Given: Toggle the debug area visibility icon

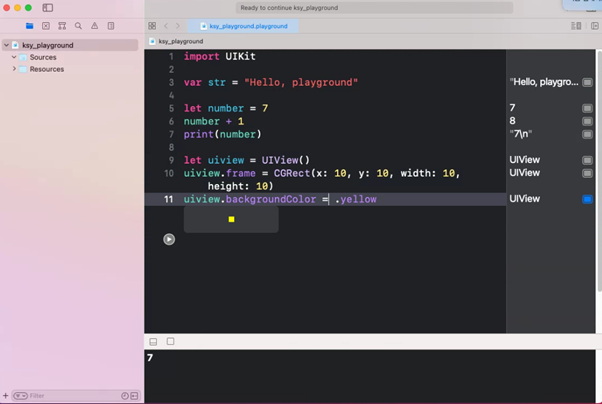Looking at the screenshot, I should [153, 341].
